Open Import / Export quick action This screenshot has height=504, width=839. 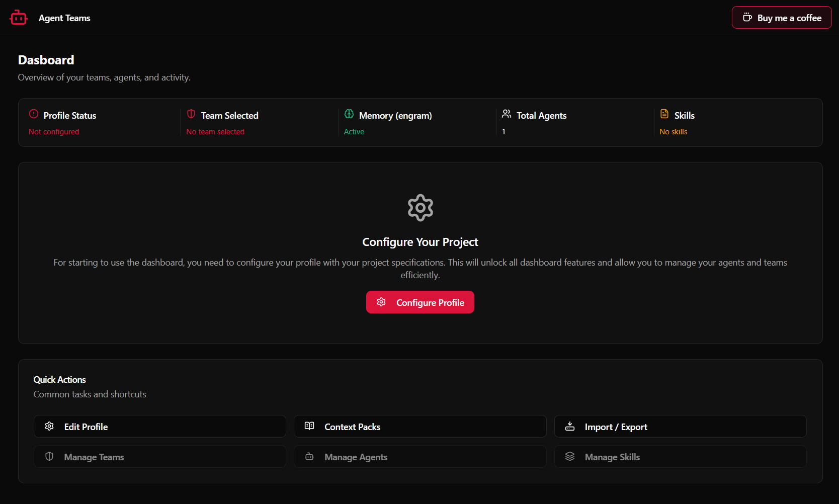[680, 427]
